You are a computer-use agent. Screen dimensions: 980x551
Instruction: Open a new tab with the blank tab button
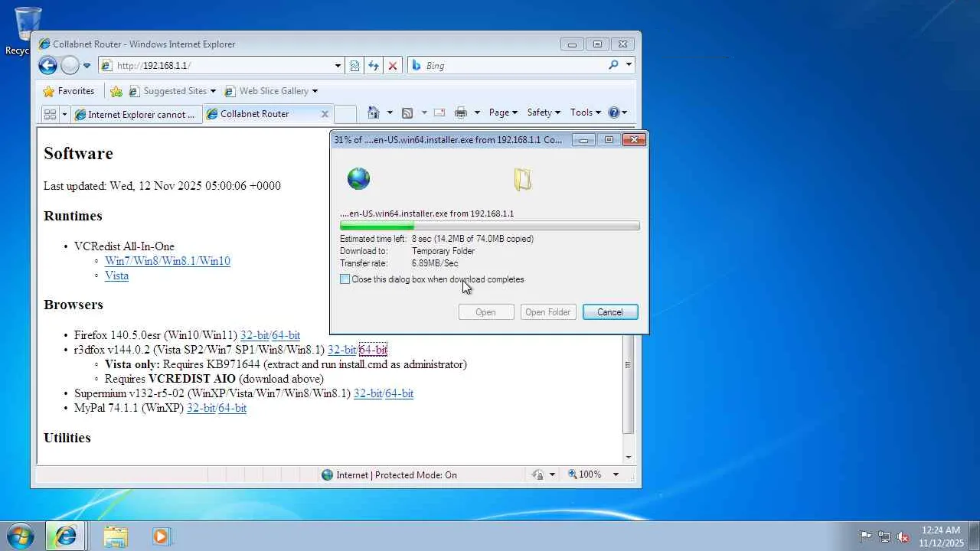click(345, 114)
